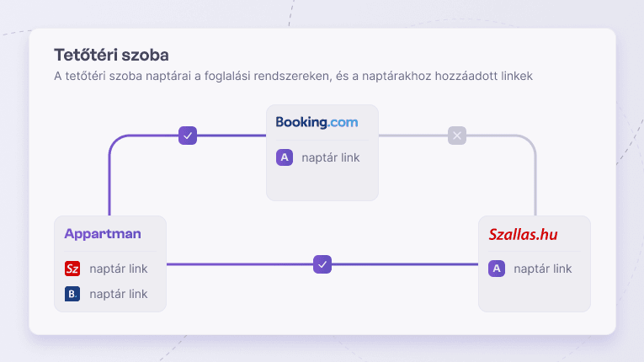The image size is (644, 362).
Task: Open the naptár link beside the Sz icon
Action: tap(119, 269)
